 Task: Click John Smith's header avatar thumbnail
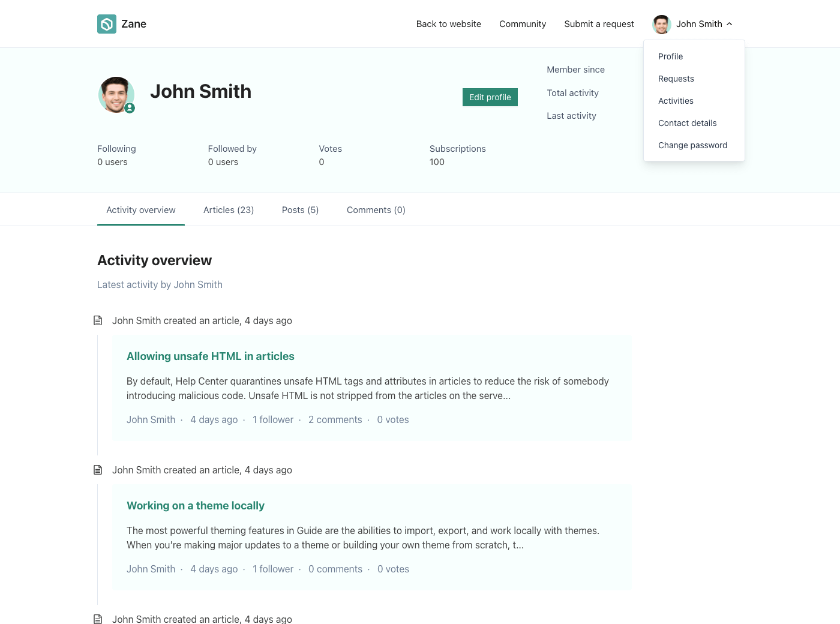click(661, 25)
